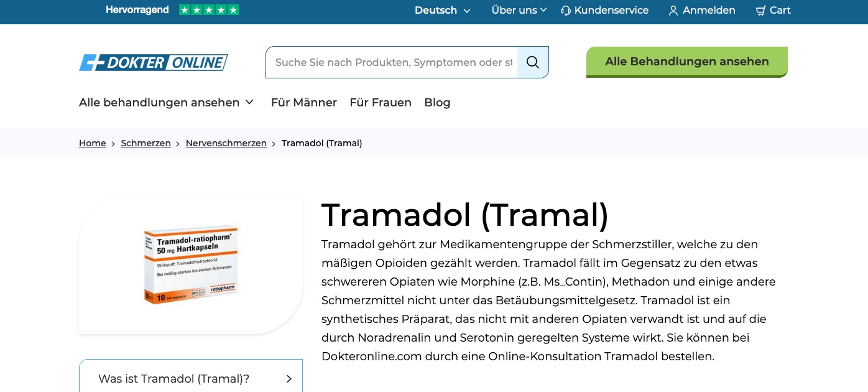The width and height of the screenshot is (868, 392).
Task: Open the Deutsch language dropdown
Action: coord(442,11)
